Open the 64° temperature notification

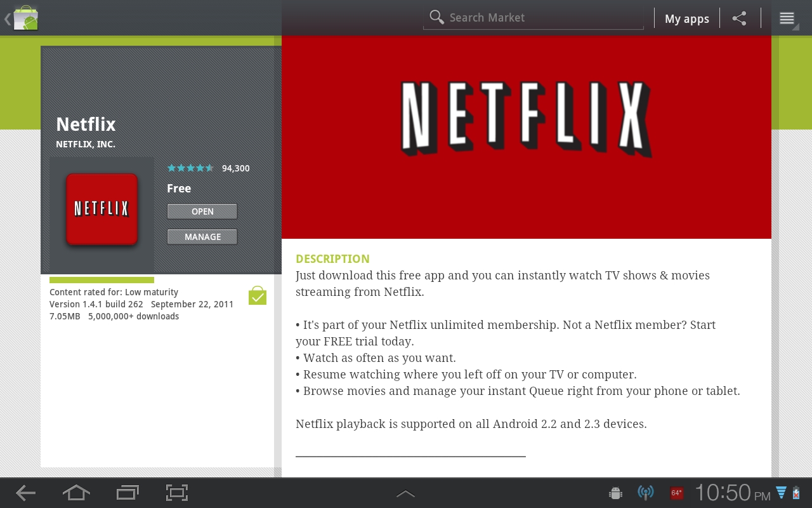[x=677, y=493]
